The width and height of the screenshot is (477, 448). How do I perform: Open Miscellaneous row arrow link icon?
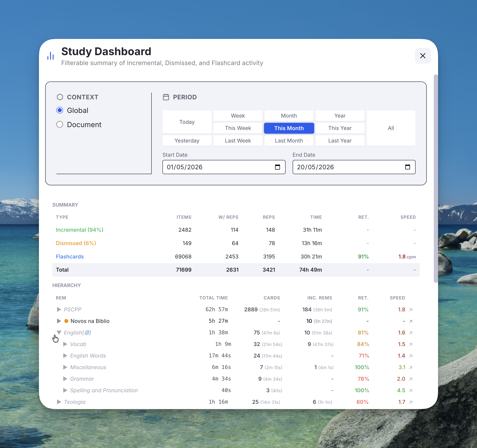pos(410,367)
